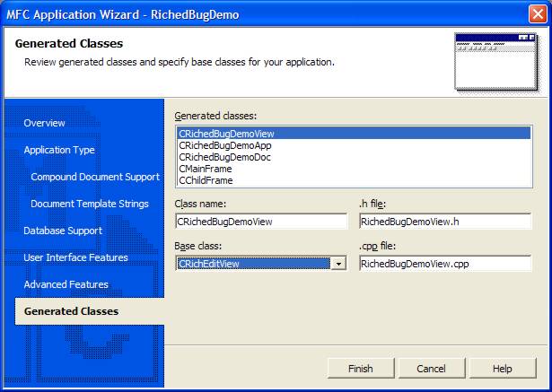Select the Generated Classes page

click(x=90, y=311)
